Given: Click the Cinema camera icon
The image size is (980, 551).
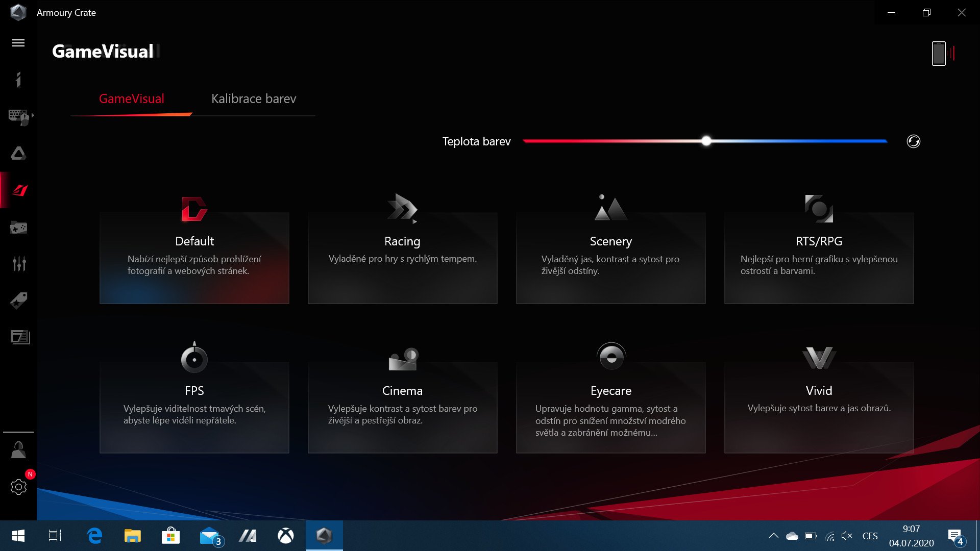Looking at the screenshot, I should (403, 359).
